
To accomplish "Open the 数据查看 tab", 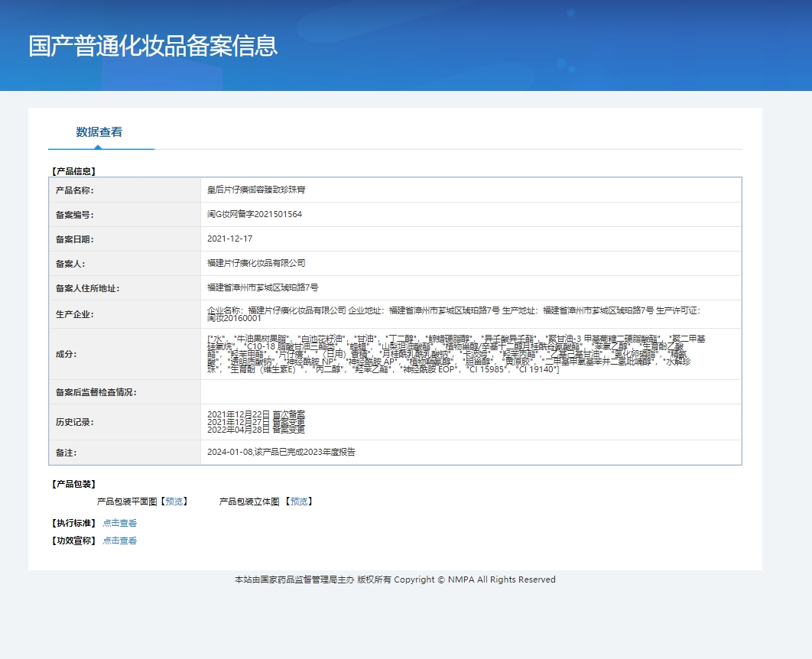I will tap(99, 132).
